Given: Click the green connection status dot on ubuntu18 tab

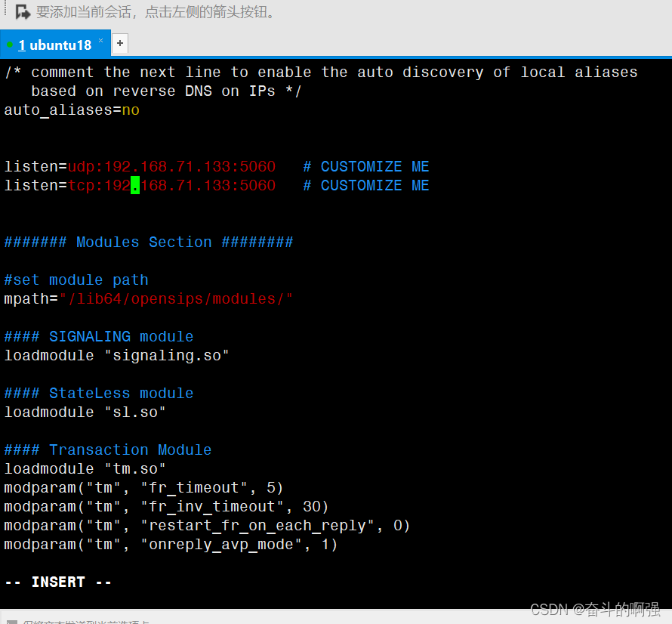Looking at the screenshot, I should tap(9, 45).
